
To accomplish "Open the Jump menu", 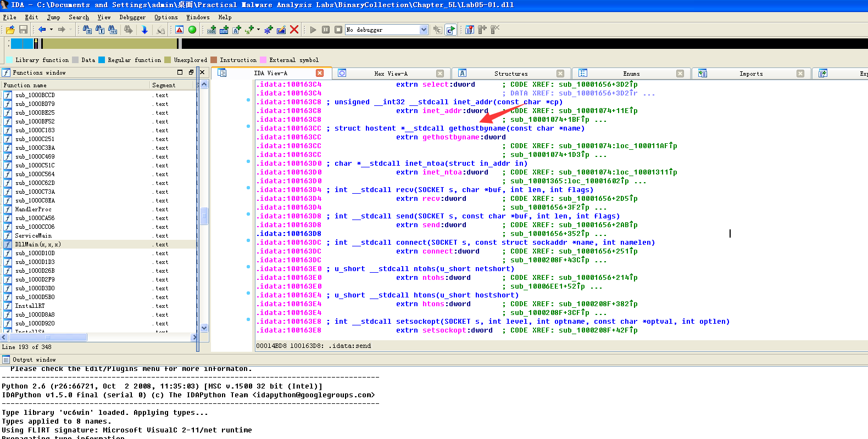I will click(53, 17).
